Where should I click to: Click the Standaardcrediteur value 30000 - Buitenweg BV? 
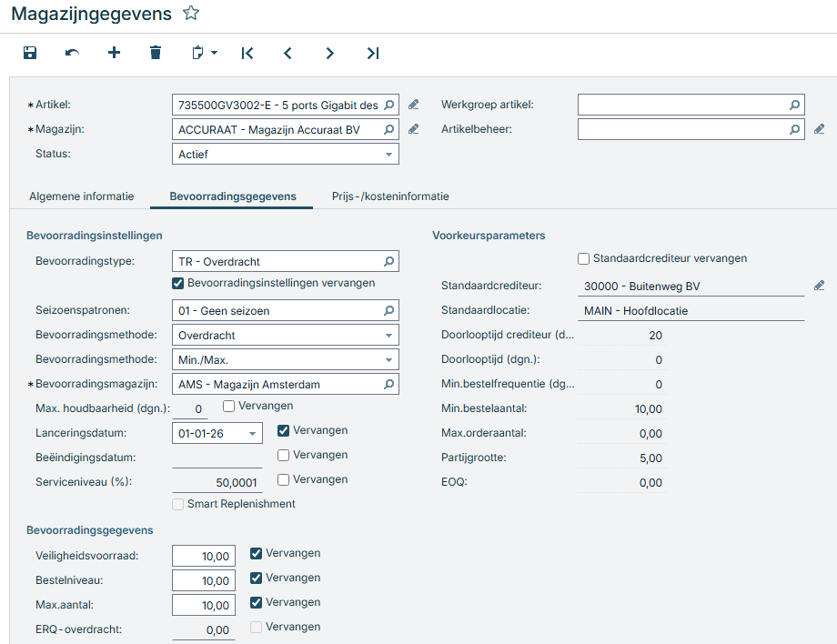click(x=691, y=286)
